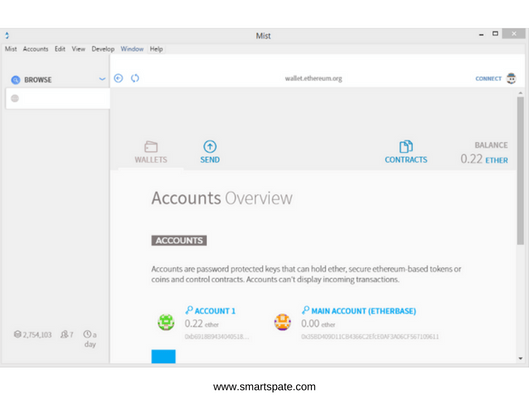Click the Accounts section heading label

click(179, 241)
